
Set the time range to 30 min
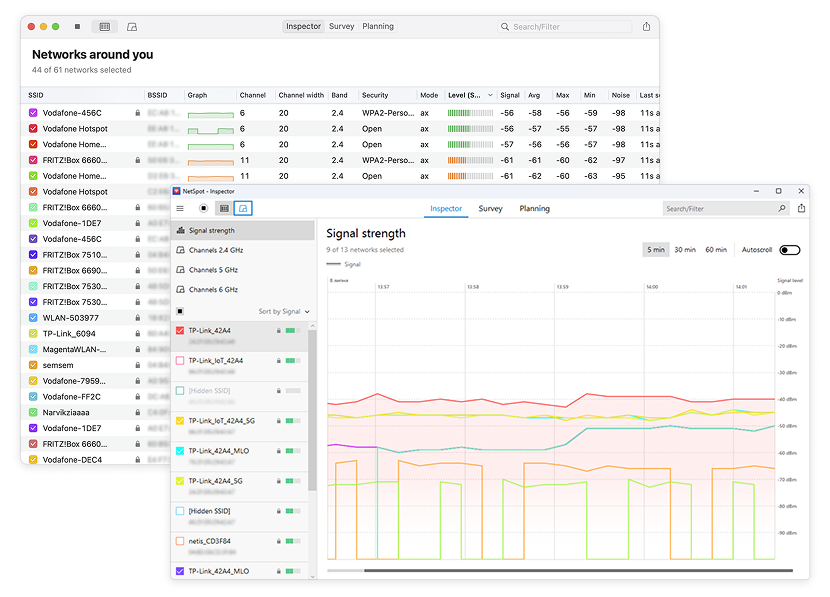(685, 250)
